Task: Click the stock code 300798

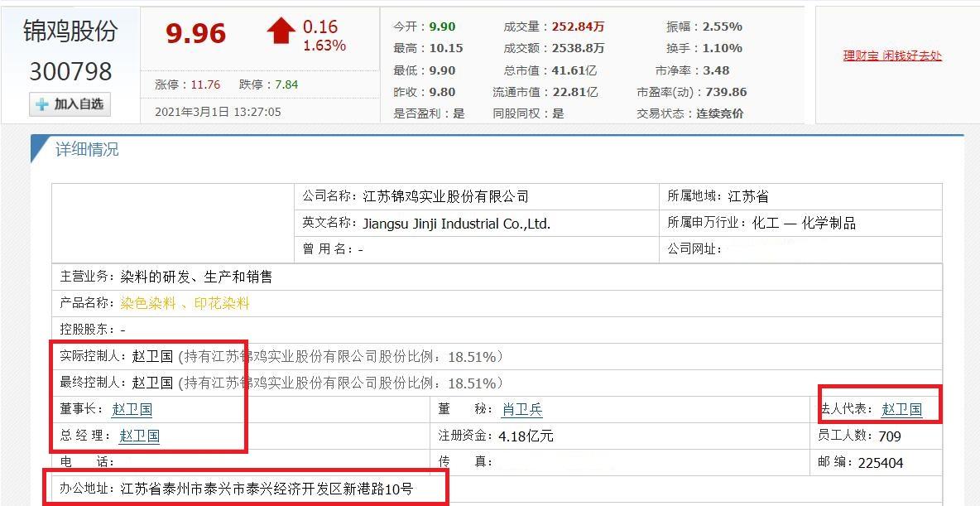Action: coord(70,71)
